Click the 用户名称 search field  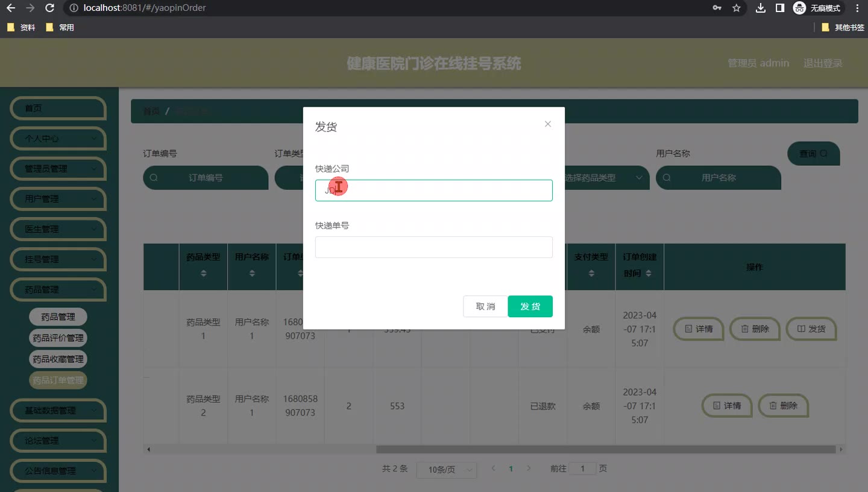[x=719, y=178]
